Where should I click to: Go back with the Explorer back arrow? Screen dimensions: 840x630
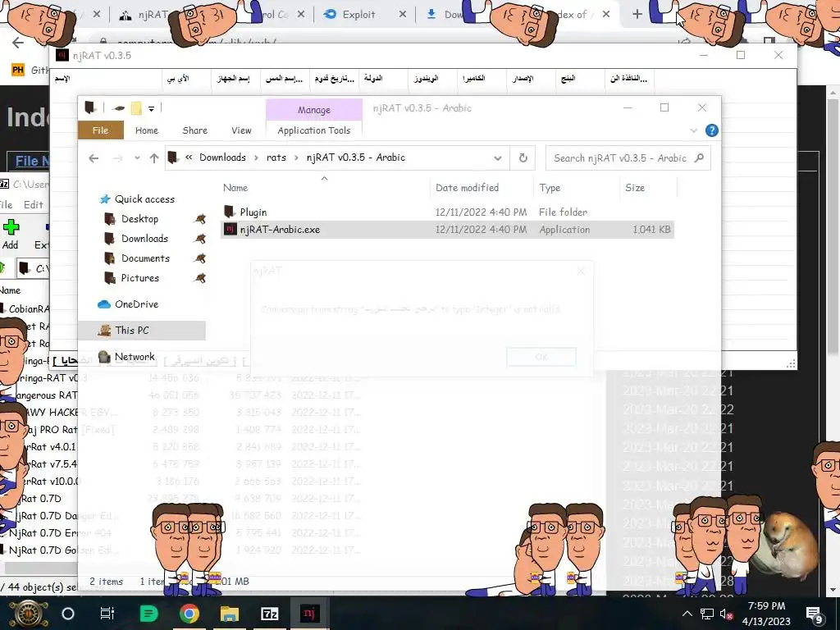coord(94,158)
